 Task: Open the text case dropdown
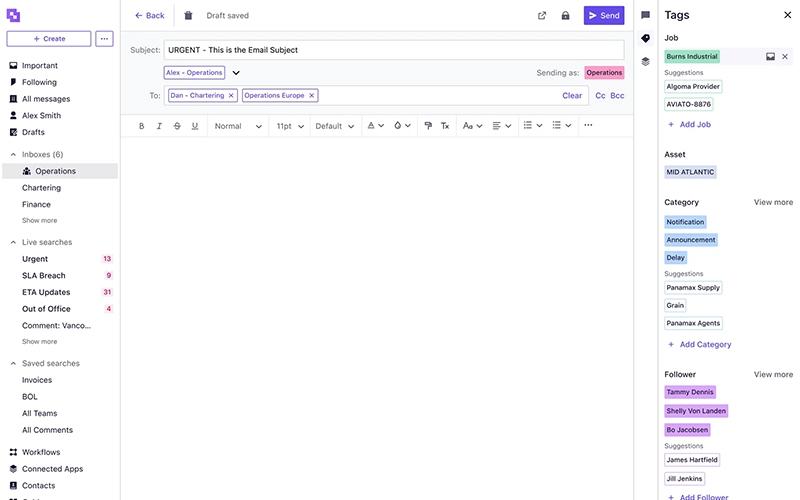pos(472,126)
